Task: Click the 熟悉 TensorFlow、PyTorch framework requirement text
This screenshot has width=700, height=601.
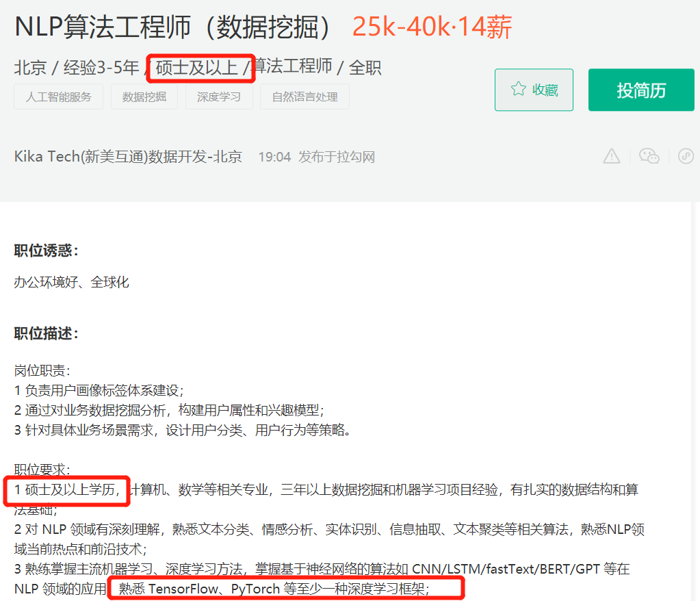Action: pos(274,589)
